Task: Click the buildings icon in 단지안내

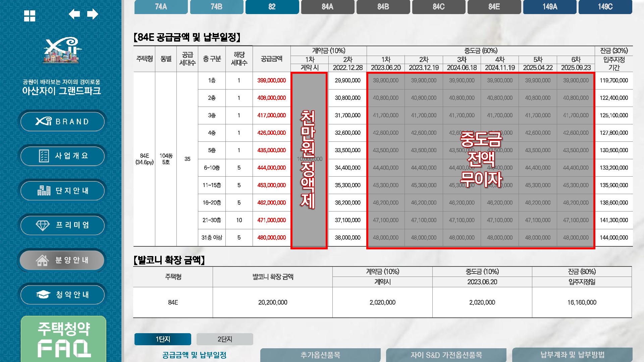Action: coord(44,190)
